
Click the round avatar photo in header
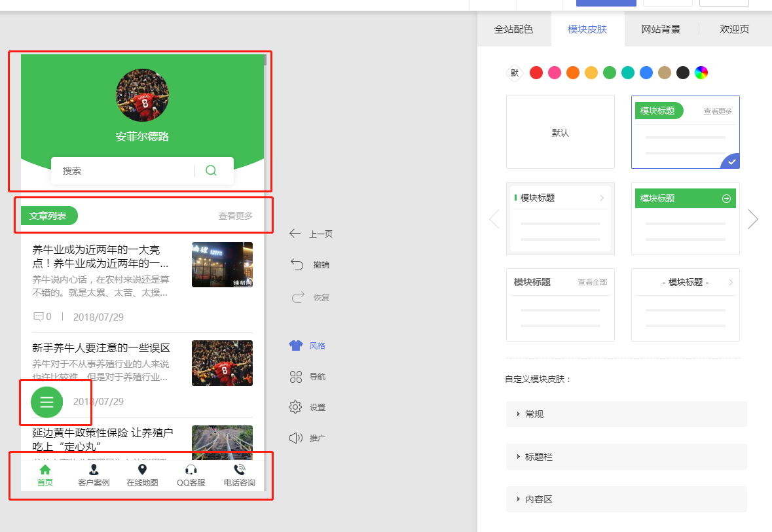pos(142,95)
